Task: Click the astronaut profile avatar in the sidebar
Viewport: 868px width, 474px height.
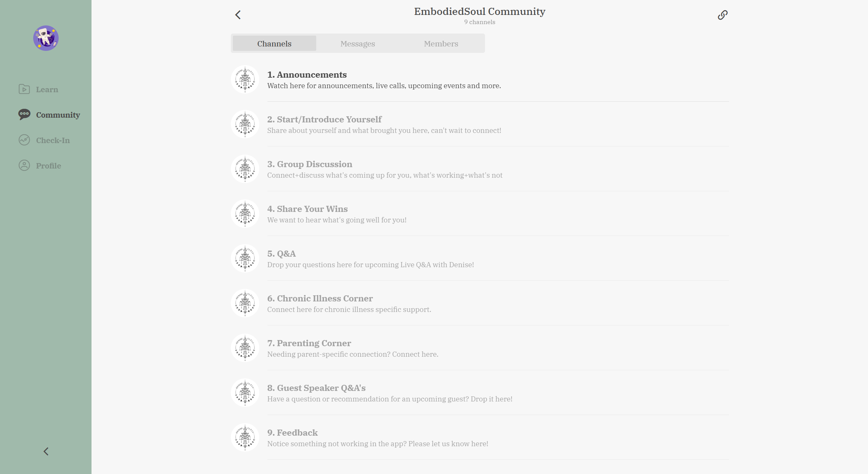Action: click(46, 38)
